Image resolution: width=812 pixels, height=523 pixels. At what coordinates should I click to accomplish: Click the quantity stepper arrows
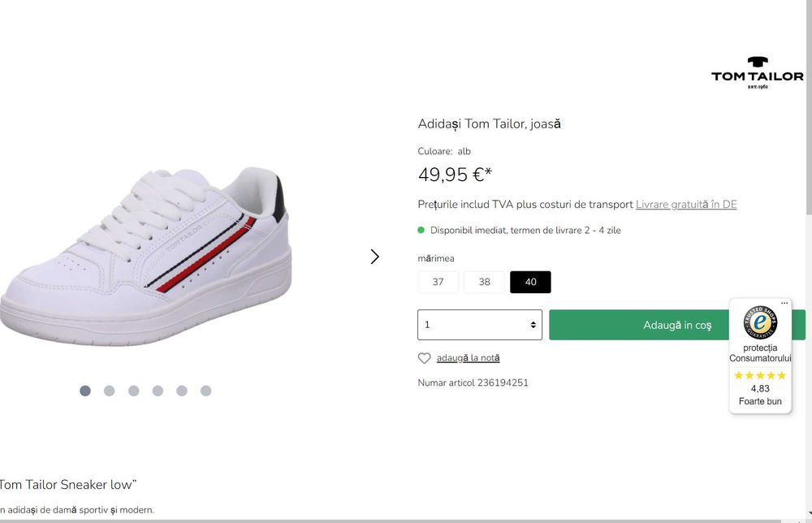pyautogui.click(x=533, y=325)
